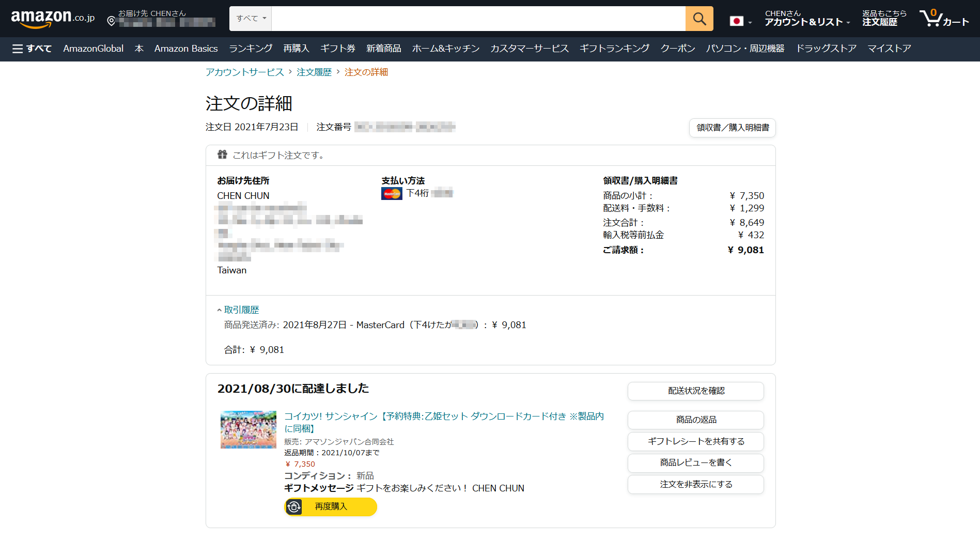
Task: Open the コイカツ! サンシャイン product title link
Action: [x=443, y=416]
